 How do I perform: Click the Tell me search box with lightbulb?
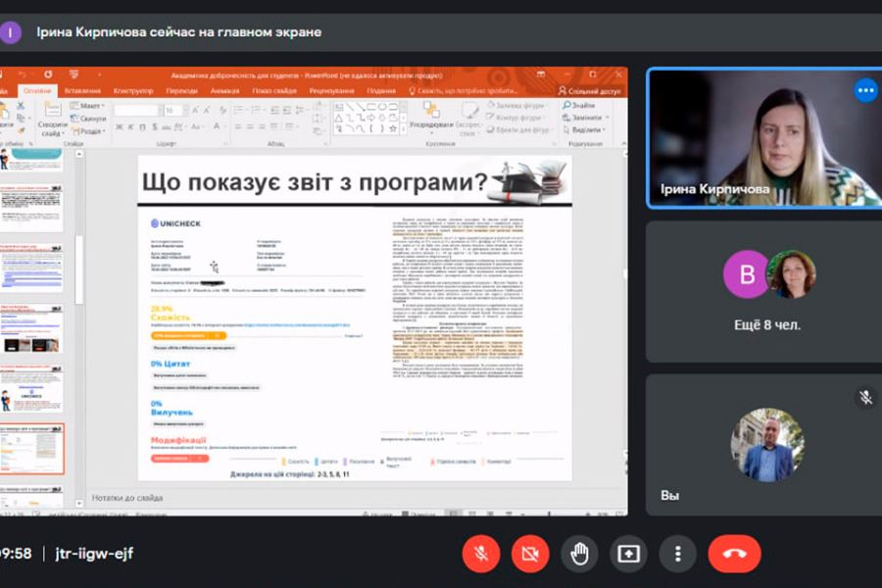[x=463, y=90]
